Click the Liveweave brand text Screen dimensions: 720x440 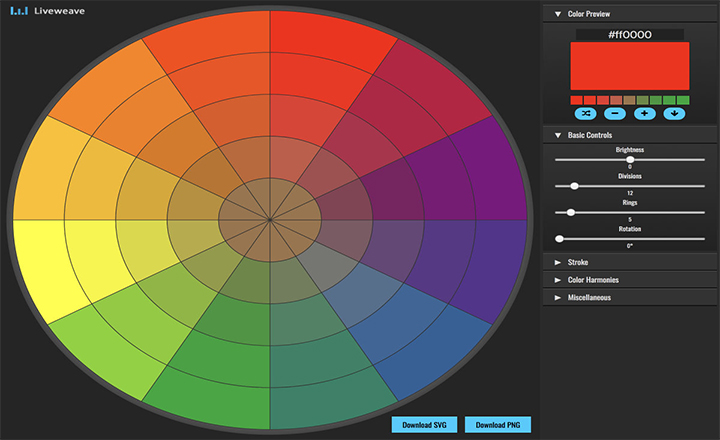pos(59,11)
